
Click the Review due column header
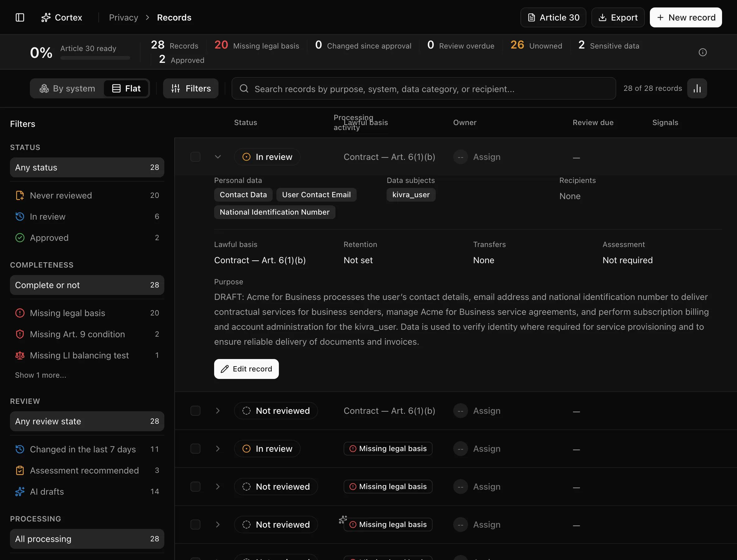click(x=593, y=123)
